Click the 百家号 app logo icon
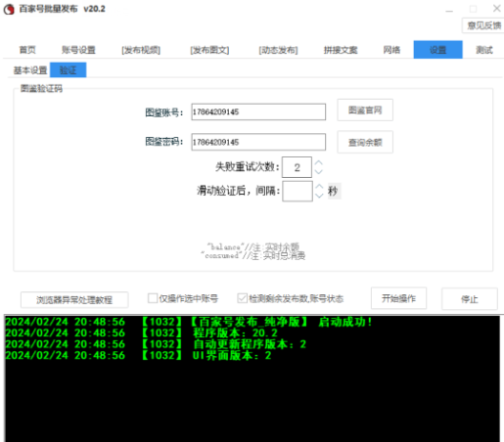Screen dimensions: 504x442 tap(9, 9)
